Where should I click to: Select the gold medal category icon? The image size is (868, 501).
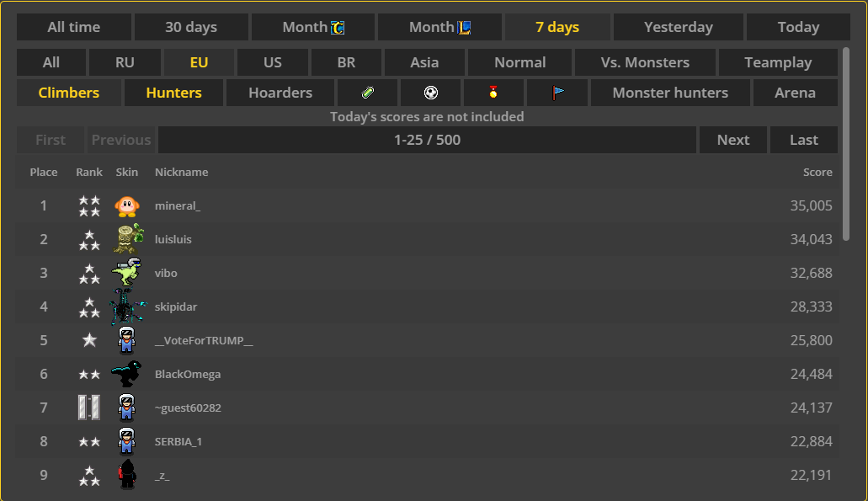[493, 93]
